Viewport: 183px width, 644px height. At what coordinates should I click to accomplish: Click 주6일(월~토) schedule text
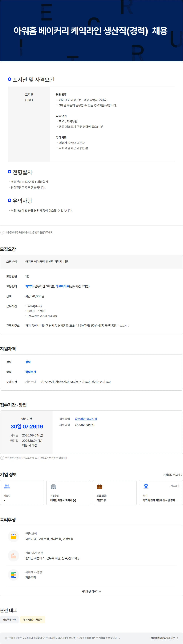(x=35, y=306)
